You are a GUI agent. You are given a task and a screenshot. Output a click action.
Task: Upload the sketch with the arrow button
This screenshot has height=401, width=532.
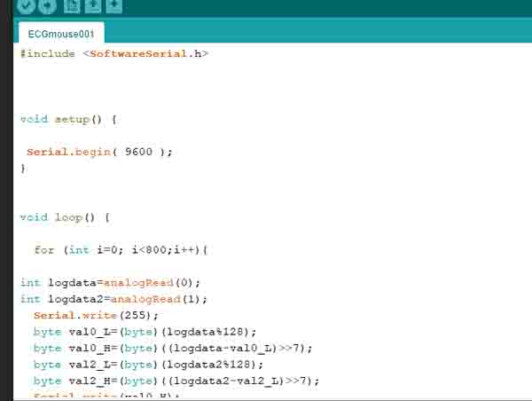coord(47,5)
